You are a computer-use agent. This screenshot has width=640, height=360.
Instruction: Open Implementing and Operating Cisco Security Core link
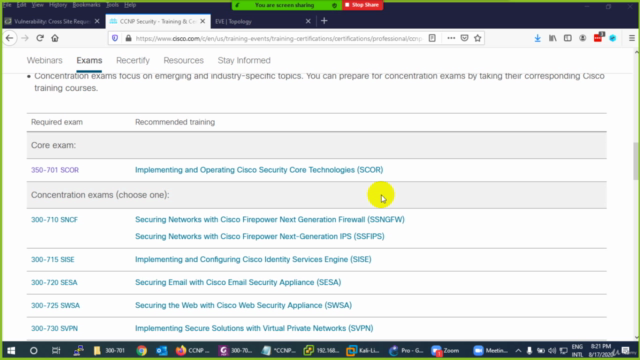259,170
